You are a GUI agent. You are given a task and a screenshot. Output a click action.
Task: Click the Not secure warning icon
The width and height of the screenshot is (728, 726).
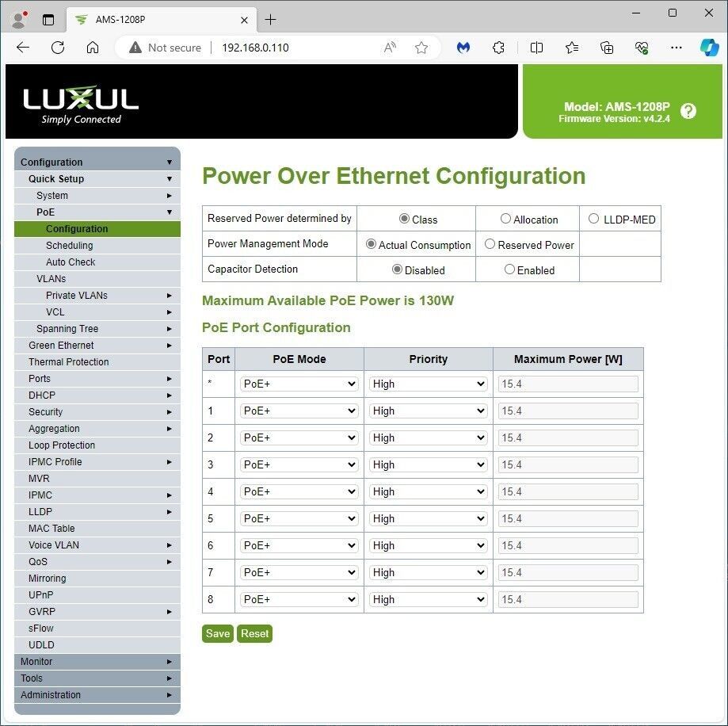[135, 48]
